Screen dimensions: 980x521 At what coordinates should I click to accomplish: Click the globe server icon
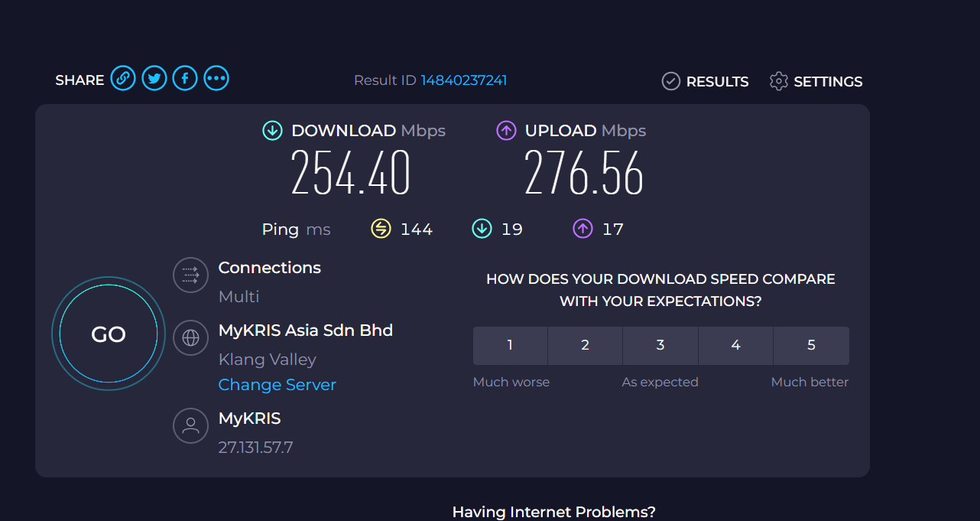click(190, 337)
